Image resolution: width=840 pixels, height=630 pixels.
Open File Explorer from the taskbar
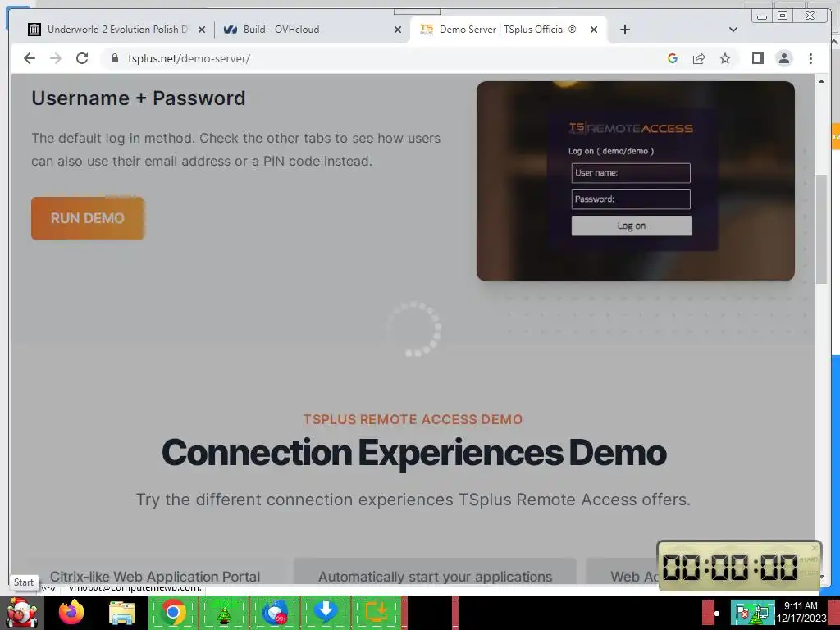click(122, 613)
